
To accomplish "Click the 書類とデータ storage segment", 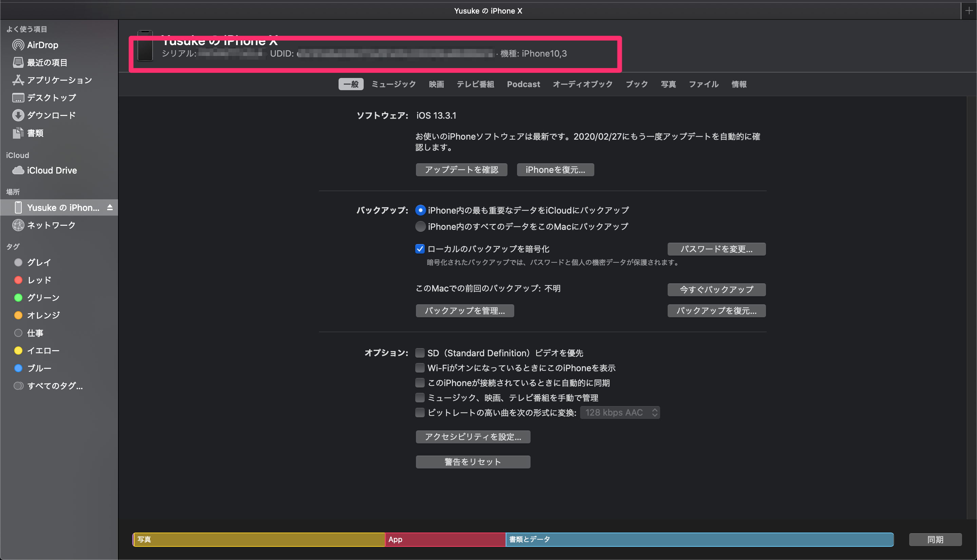I will 700,540.
